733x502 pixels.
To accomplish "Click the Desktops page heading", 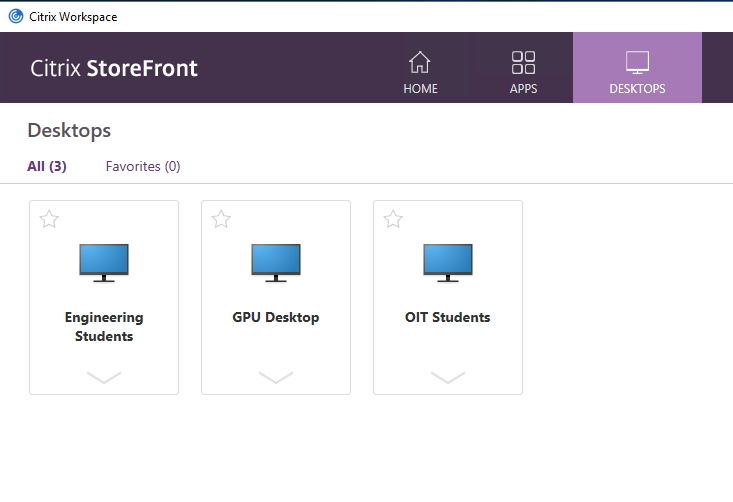I will 69,130.
